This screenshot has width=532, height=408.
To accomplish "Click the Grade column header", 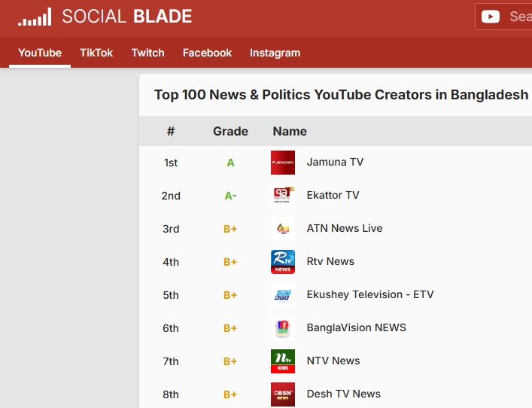I will (x=230, y=132).
